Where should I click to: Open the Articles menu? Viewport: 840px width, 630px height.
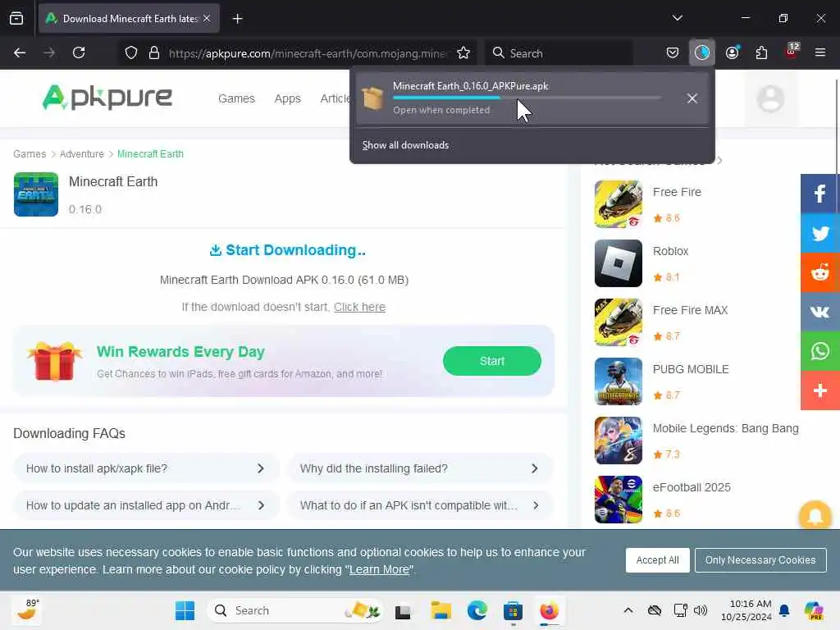click(335, 98)
